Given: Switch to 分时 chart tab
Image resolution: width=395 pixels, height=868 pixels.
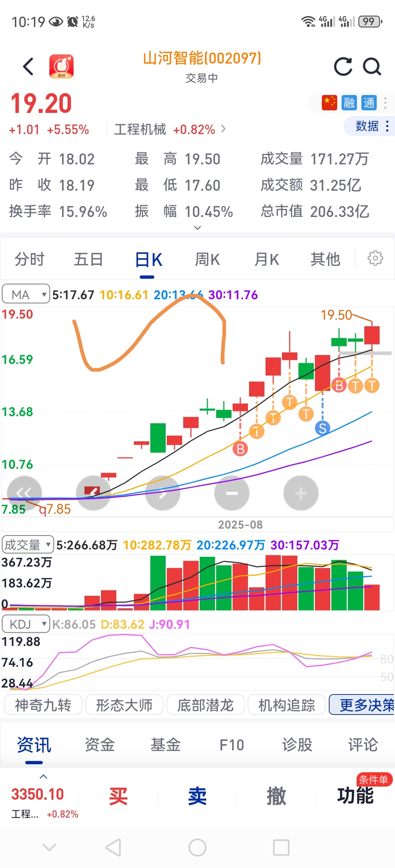Looking at the screenshot, I should click(29, 259).
